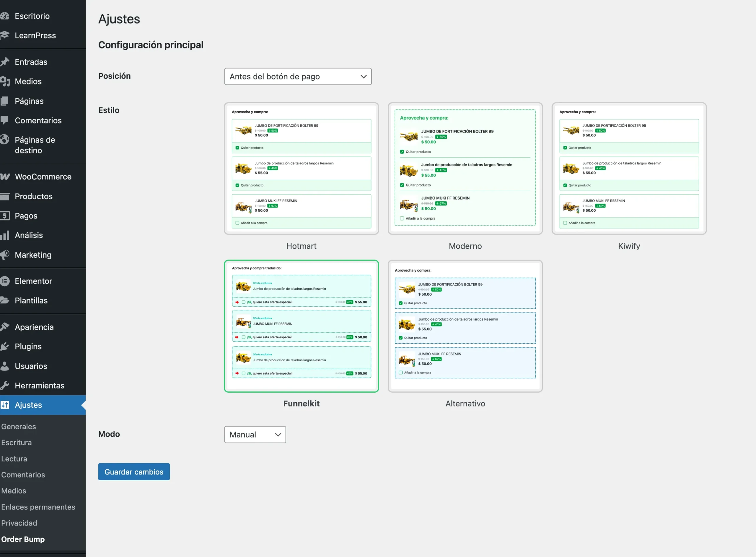Screen dimensions: 756x557
Task: Choose the Moderno style preview
Action: [x=465, y=169]
